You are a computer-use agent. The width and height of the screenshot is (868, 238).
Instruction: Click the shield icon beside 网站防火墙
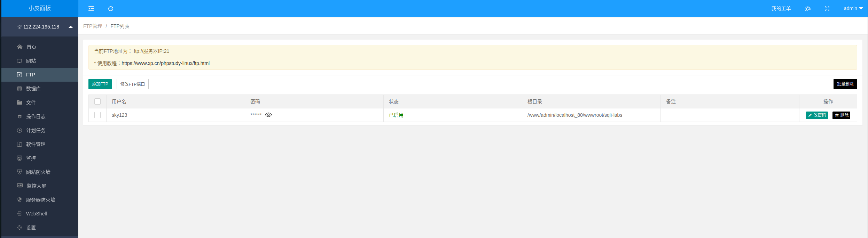pos(19,172)
